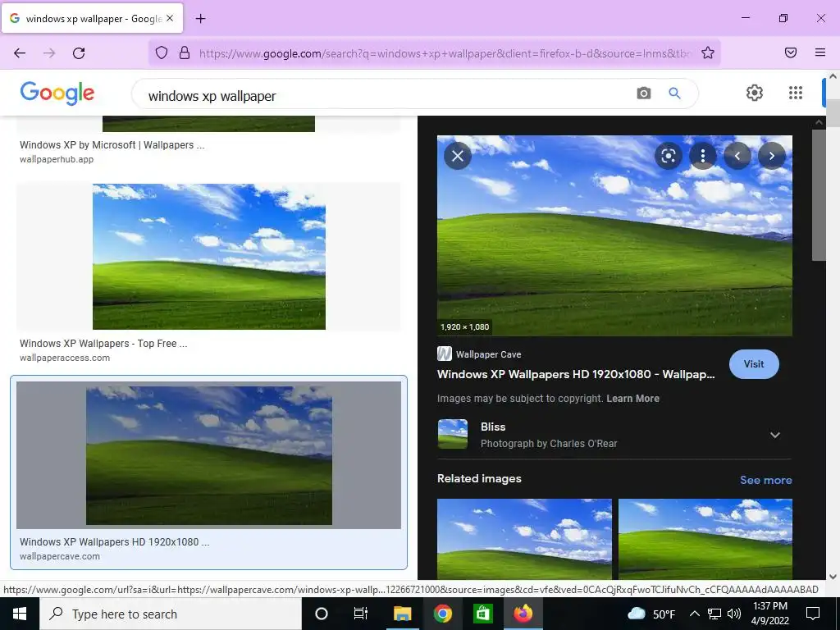Click the Photograph by Charles O'Rear text

(x=549, y=444)
